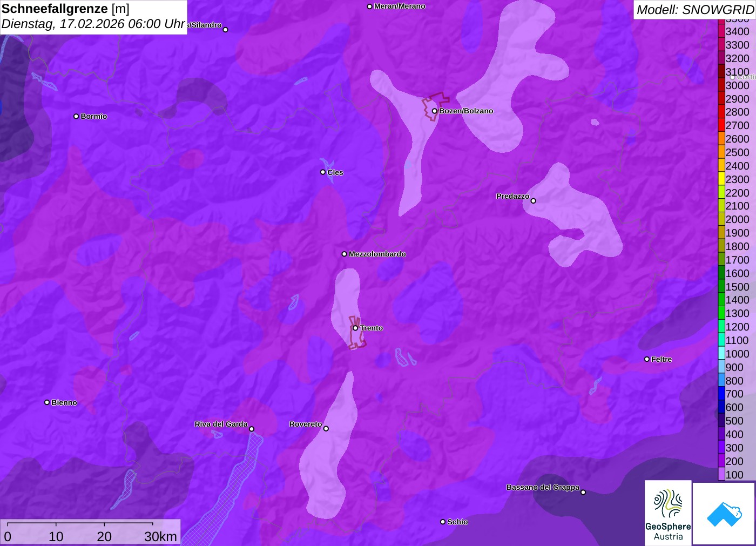Click the date Dienstag, 17.02.2026 06:00 Uhr
Screen dimensions: 756x546
pyautogui.click(x=93, y=24)
